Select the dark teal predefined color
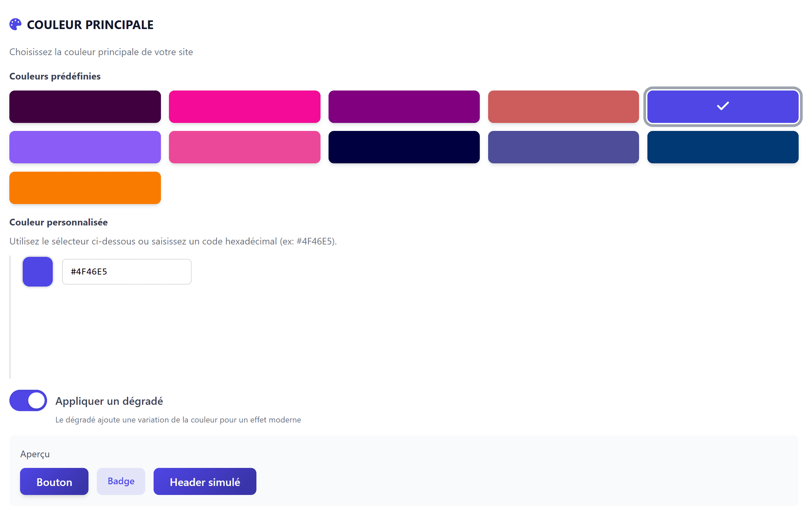Image resolution: width=812 pixels, height=516 pixels. [722, 147]
